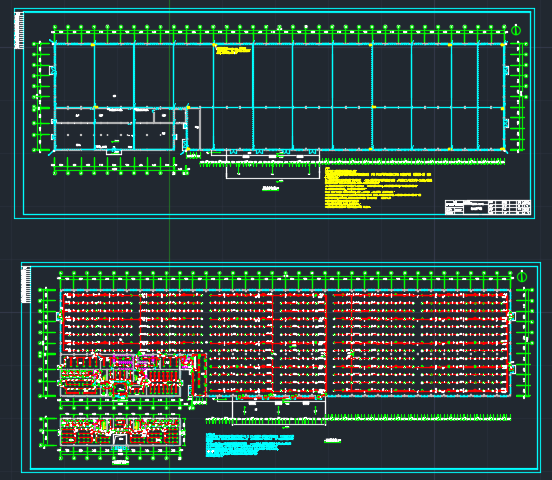Click the north arrow symbol on lower sheet
Screen dimensions: 552x480
[522, 277]
